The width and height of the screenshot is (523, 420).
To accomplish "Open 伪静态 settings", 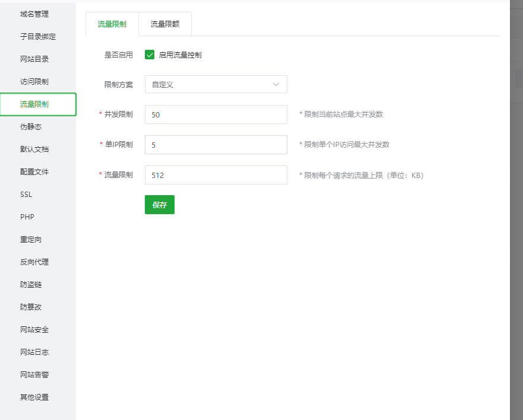I will (x=31, y=126).
